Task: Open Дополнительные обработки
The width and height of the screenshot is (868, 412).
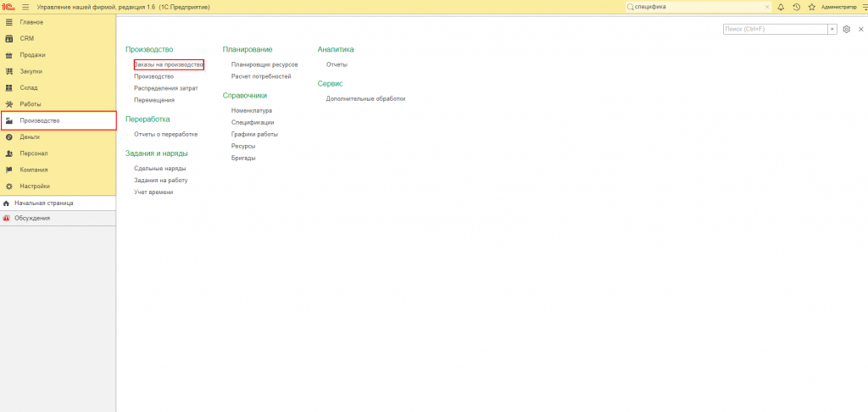Action: tap(366, 98)
